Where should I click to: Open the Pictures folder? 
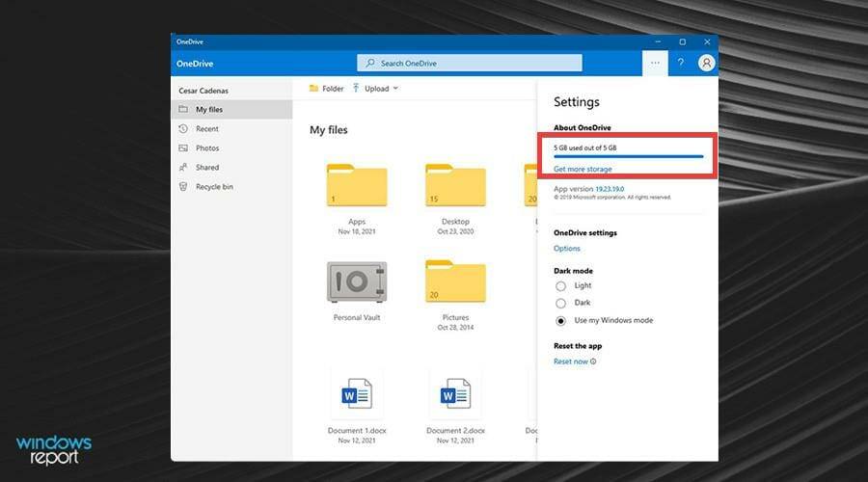point(455,281)
